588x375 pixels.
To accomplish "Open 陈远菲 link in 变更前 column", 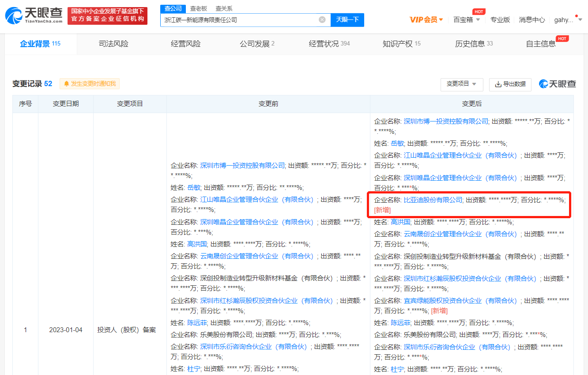I will click(x=197, y=322).
